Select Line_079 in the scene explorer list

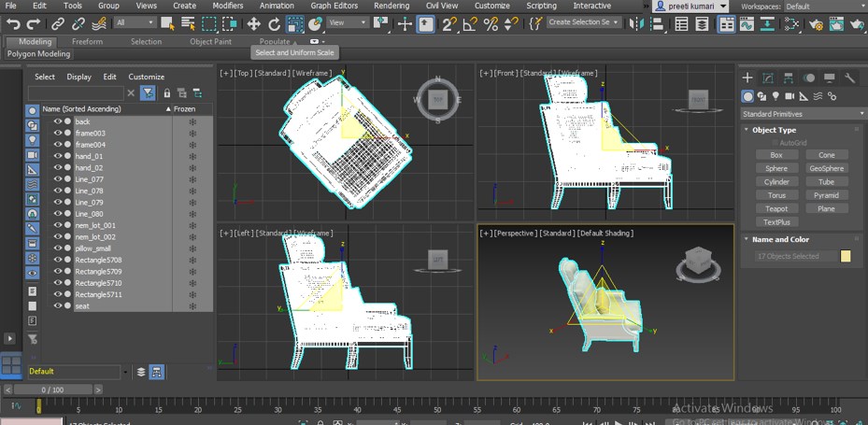(x=90, y=202)
